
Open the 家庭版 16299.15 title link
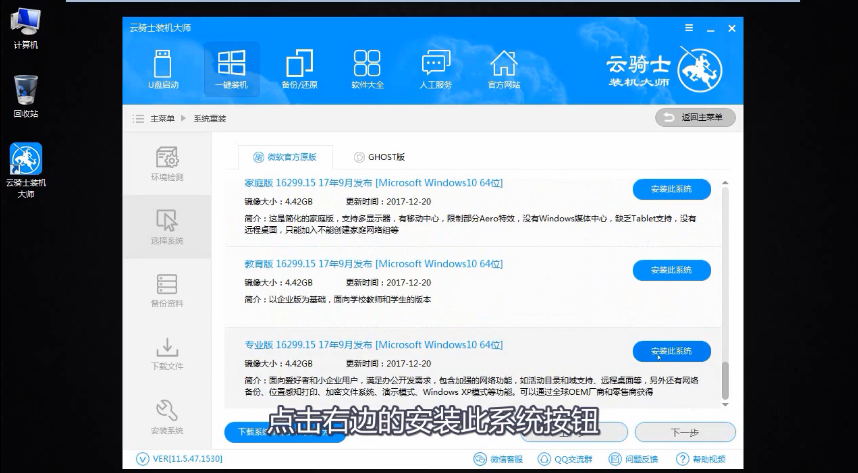tap(373, 183)
